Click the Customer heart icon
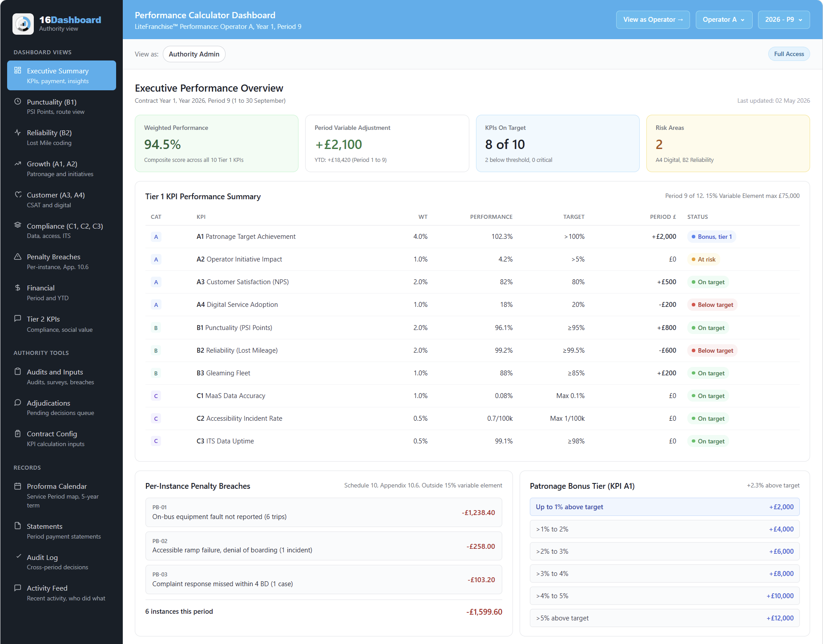This screenshot has height=644, width=823. (18, 194)
